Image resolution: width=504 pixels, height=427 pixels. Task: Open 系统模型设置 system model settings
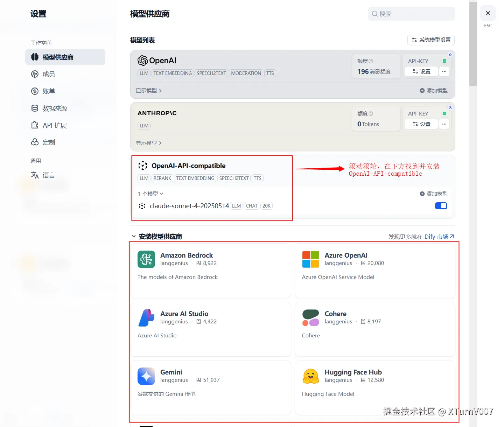pos(431,40)
